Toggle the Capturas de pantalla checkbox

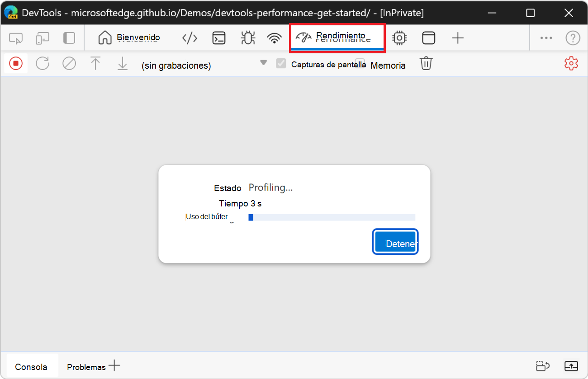point(281,64)
